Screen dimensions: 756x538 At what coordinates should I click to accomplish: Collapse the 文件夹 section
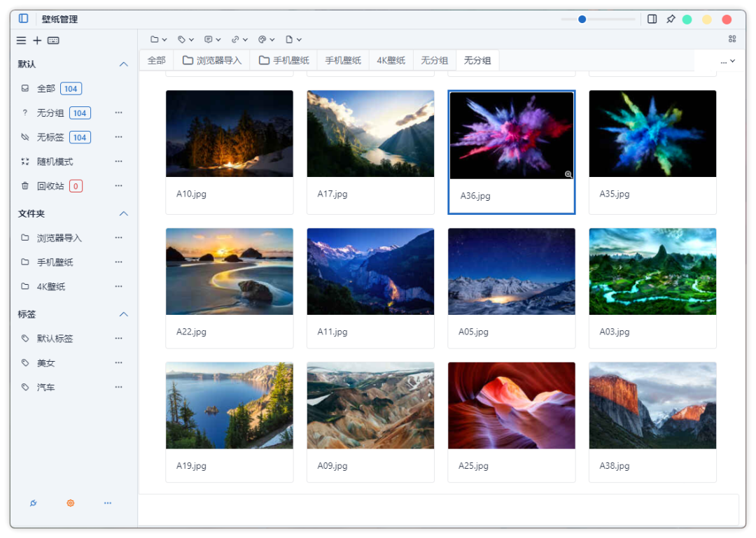pyautogui.click(x=124, y=213)
